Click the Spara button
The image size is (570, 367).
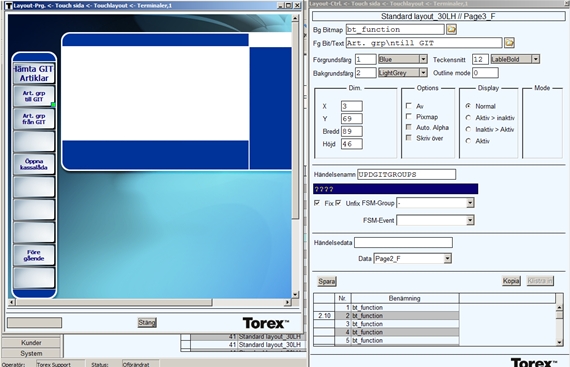click(327, 281)
